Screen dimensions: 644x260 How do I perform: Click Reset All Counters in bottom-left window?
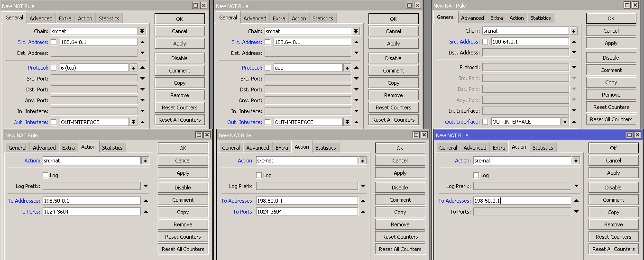[183, 249]
